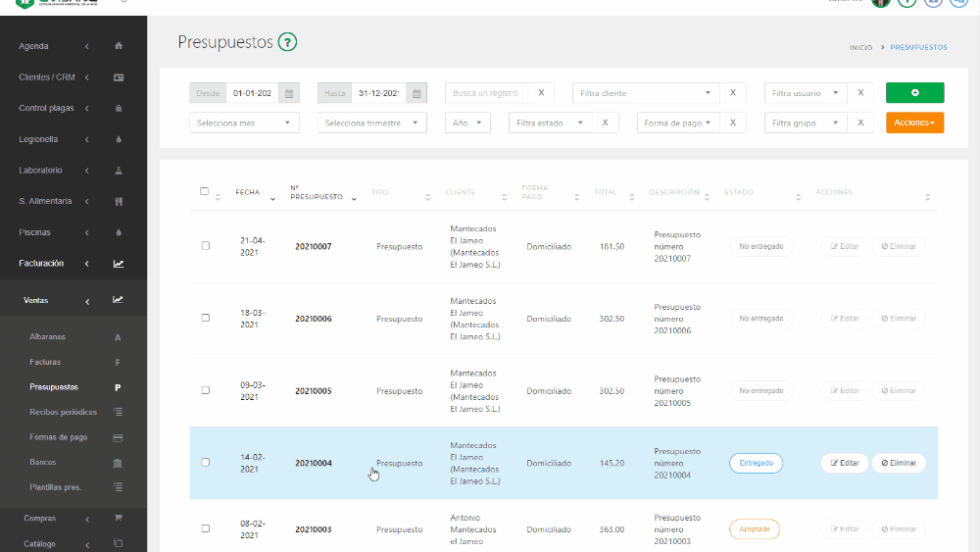Click the green add new budget button

[x=914, y=93]
